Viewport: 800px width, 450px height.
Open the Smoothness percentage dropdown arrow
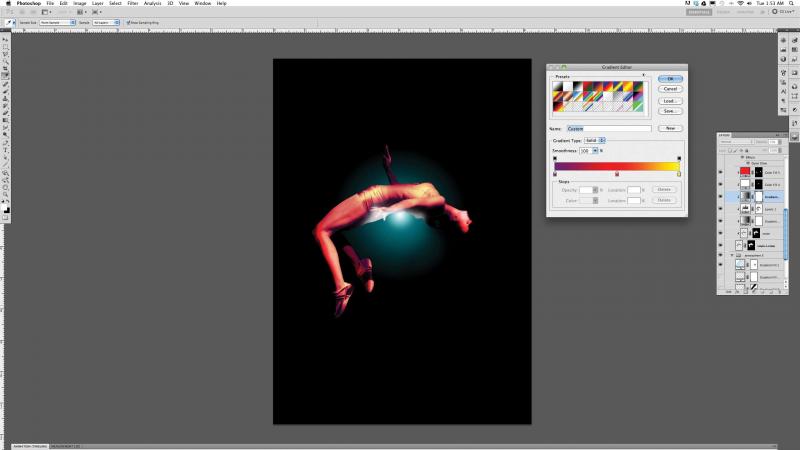pyautogui.click(x=595, y=150)
